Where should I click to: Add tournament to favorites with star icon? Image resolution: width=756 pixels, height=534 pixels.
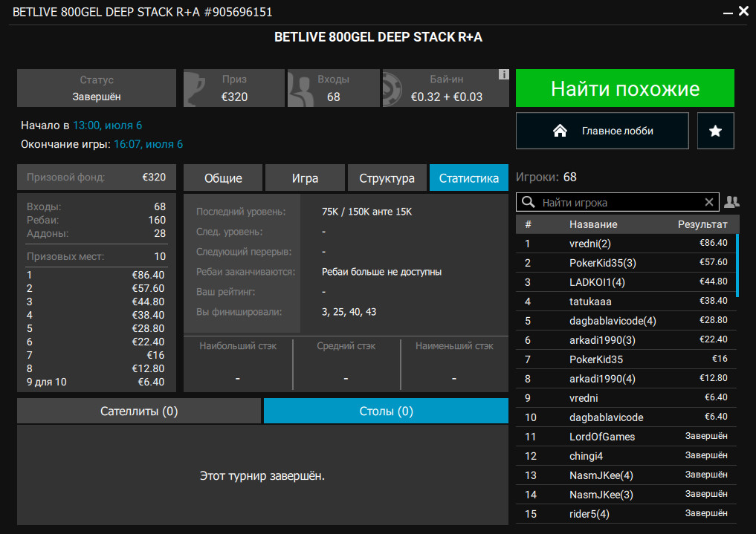715,131
